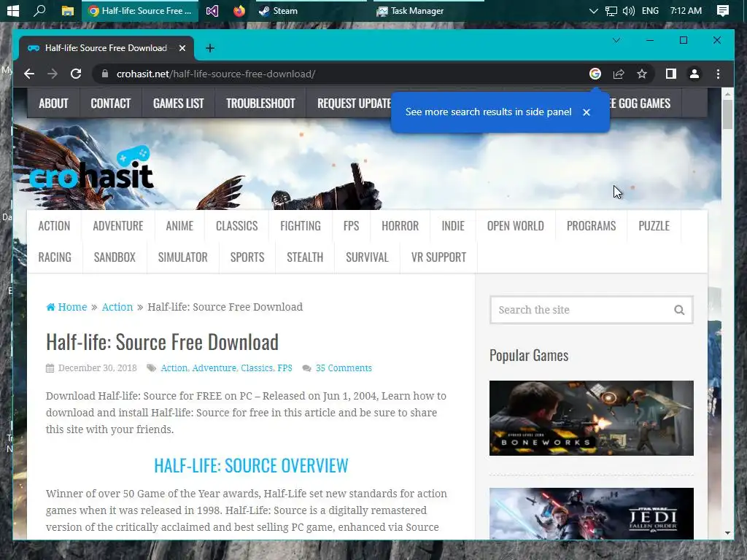The image size is (747, 560).
Task: Close the Half-life browser tab
Action: tap(182, 48)
